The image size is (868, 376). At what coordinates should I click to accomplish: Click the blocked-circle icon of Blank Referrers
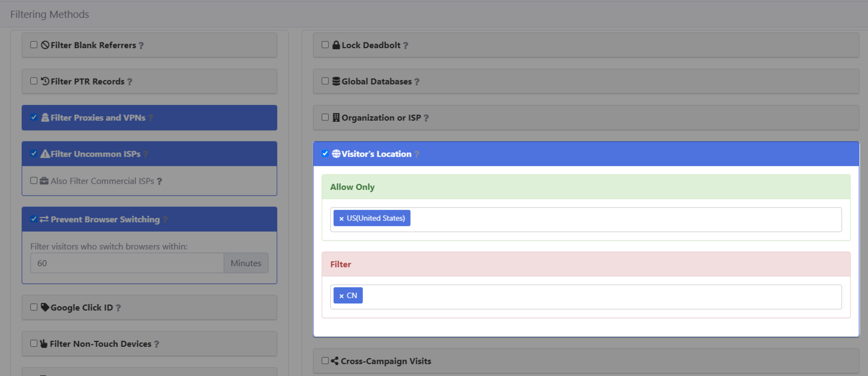(x=45, y=46)
